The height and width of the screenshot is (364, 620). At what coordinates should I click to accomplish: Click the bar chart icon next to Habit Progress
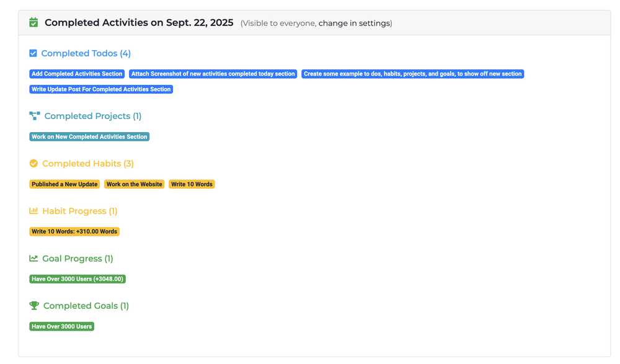[x=33, y=211]
